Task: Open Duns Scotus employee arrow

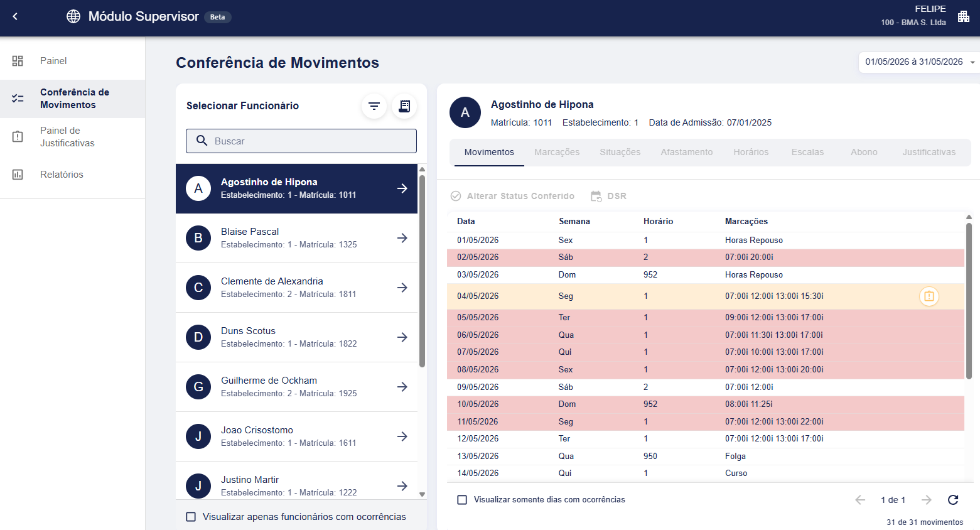Action: point(402,337)
